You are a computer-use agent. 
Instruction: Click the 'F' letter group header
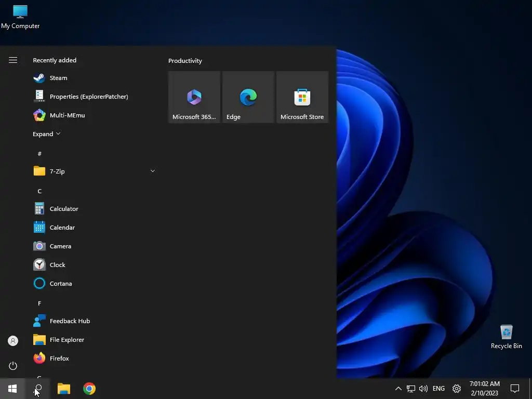pos(39,303)
